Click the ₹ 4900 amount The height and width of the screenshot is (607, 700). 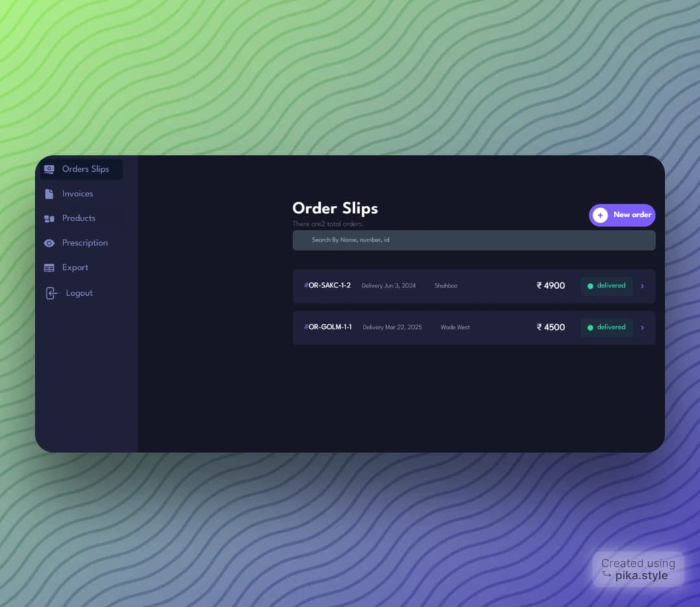[x=550, y=286]
